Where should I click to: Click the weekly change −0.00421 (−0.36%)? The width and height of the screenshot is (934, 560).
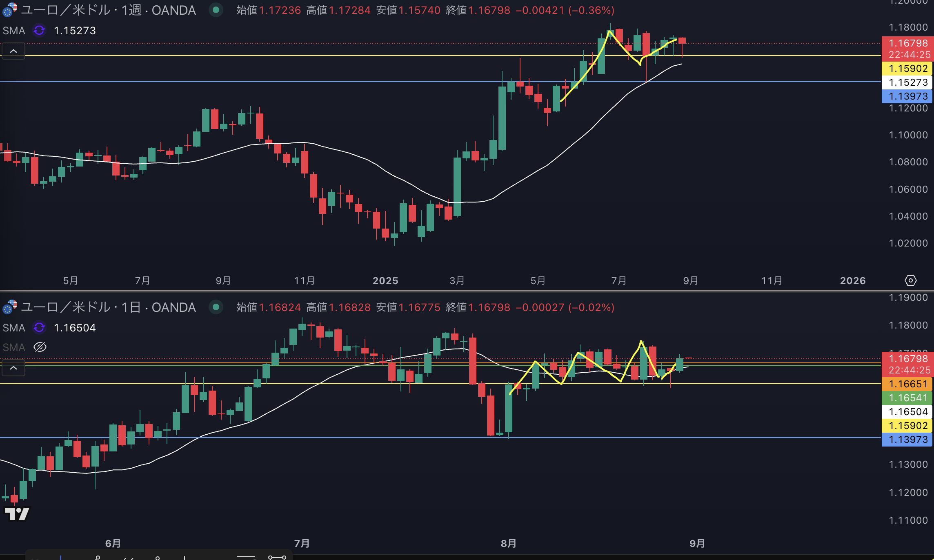click(x=565, y=10)
